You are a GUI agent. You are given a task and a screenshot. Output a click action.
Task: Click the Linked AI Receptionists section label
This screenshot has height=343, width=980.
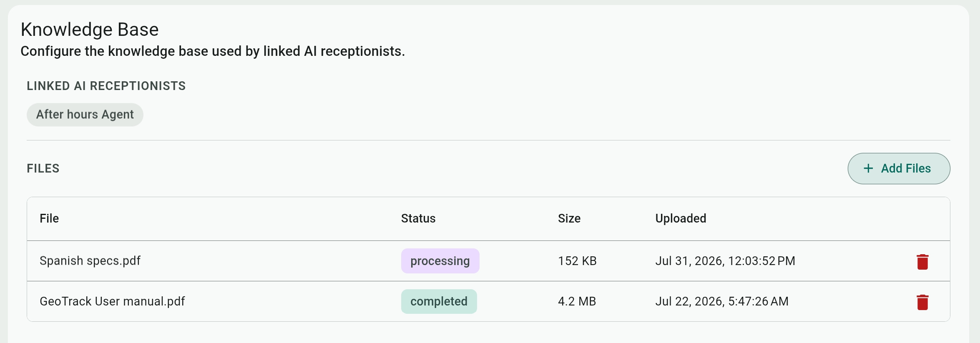tap(106, 86)
